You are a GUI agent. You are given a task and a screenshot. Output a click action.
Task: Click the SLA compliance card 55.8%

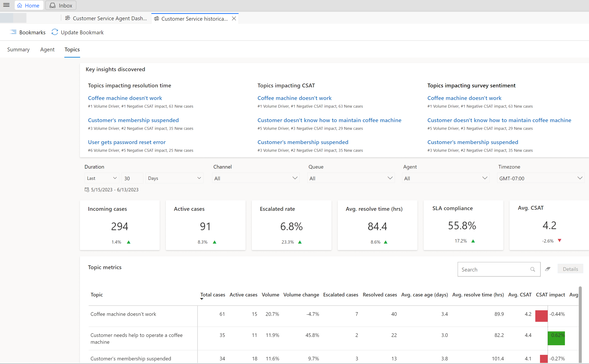coord(462,225)
